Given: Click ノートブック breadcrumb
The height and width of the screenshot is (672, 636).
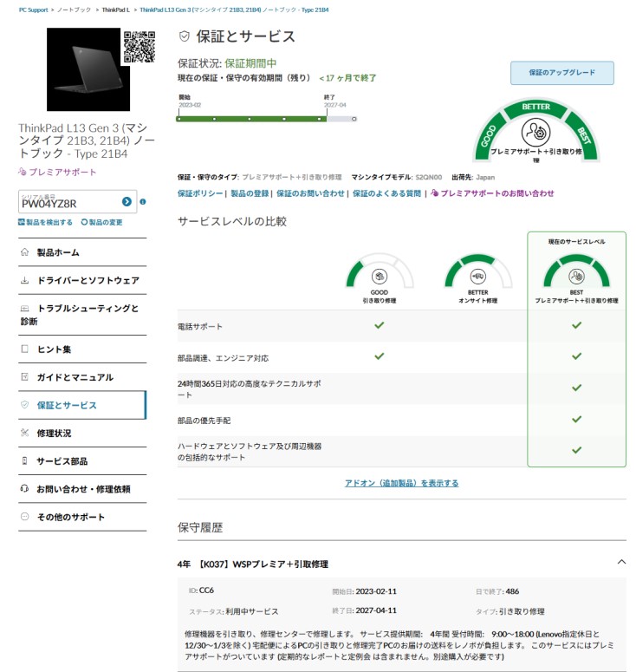Looking at the screenshot, I should (x=75, y=10).
